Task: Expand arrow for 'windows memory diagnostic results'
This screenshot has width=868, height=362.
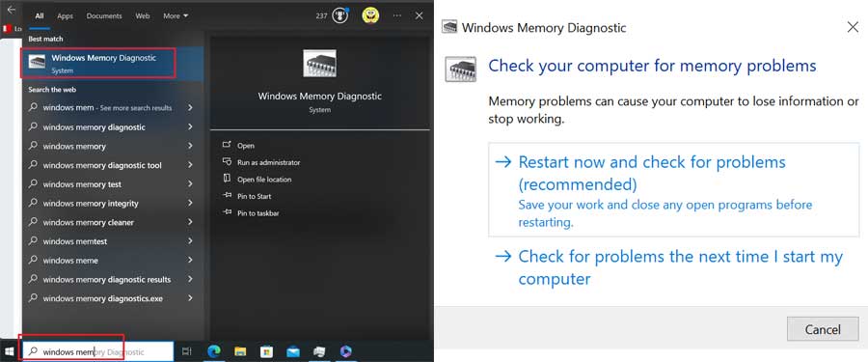Action: tap(190, 279)
